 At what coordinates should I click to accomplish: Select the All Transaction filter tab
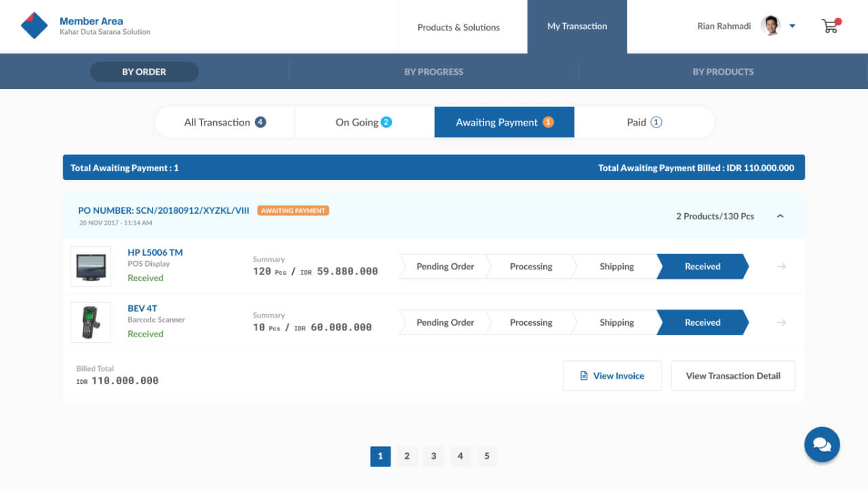[224, 122]
